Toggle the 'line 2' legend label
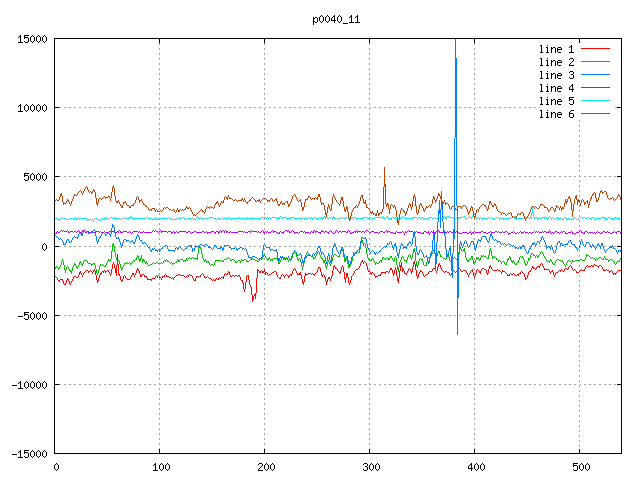 click(556, 62)
